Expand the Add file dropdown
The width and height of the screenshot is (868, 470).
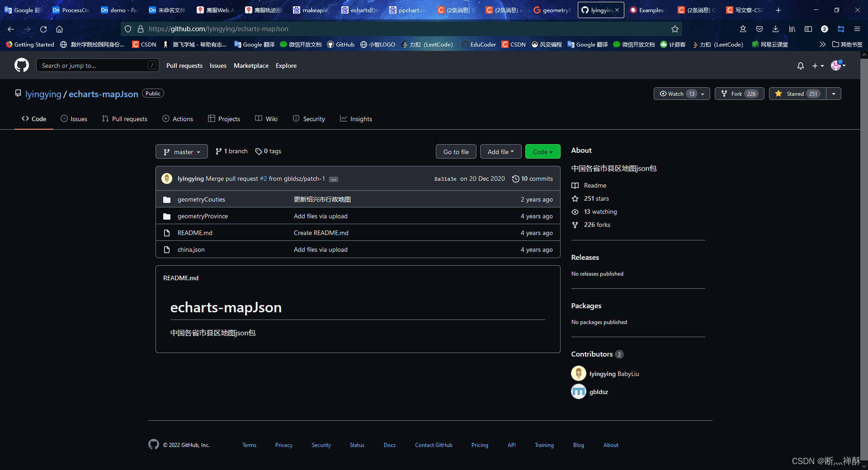pyautogui.click(x=500, y=152)
